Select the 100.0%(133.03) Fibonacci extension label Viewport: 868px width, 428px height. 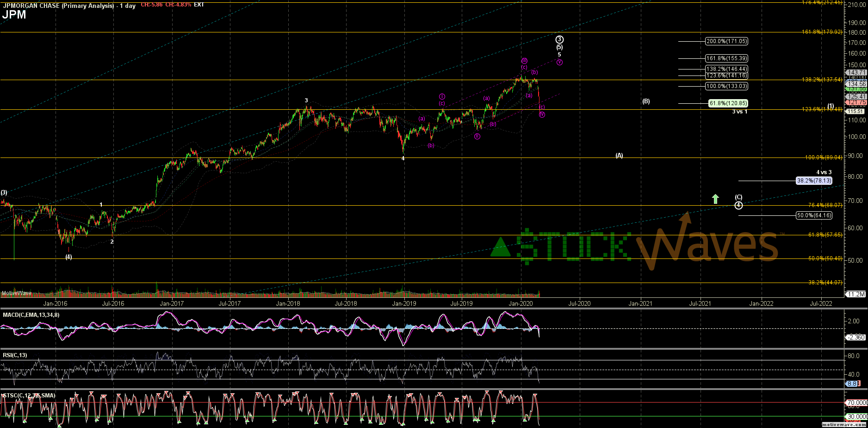tap(726, 86)
